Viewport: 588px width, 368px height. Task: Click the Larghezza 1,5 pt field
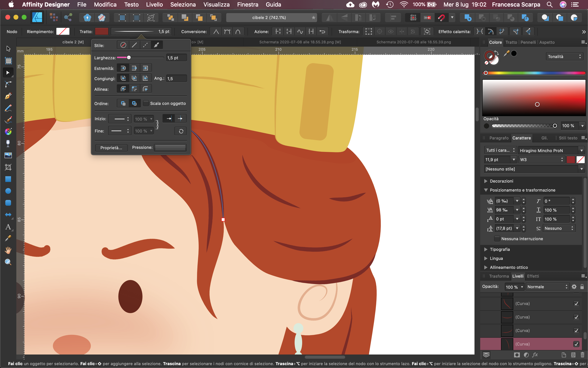pos(176,58)
